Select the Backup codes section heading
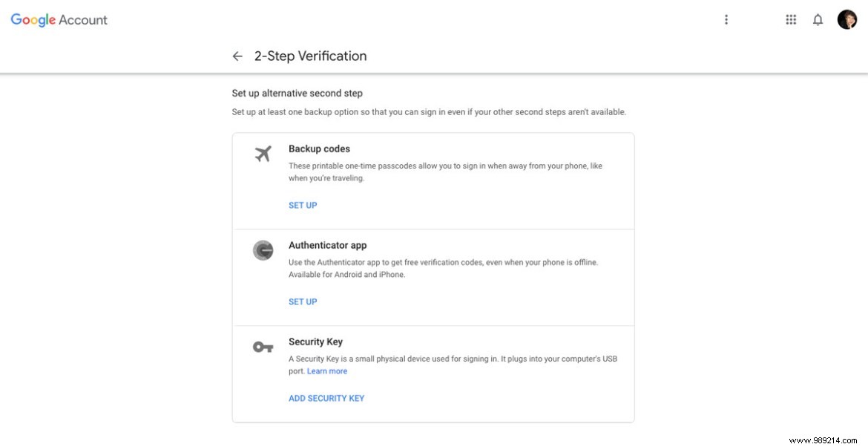 (x=319, y=149)
